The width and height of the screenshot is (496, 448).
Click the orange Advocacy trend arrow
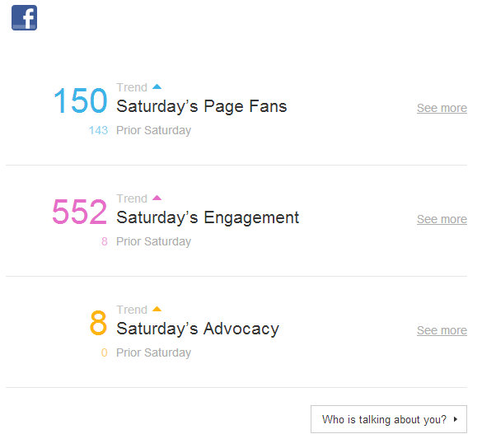(x=157, y=309)
